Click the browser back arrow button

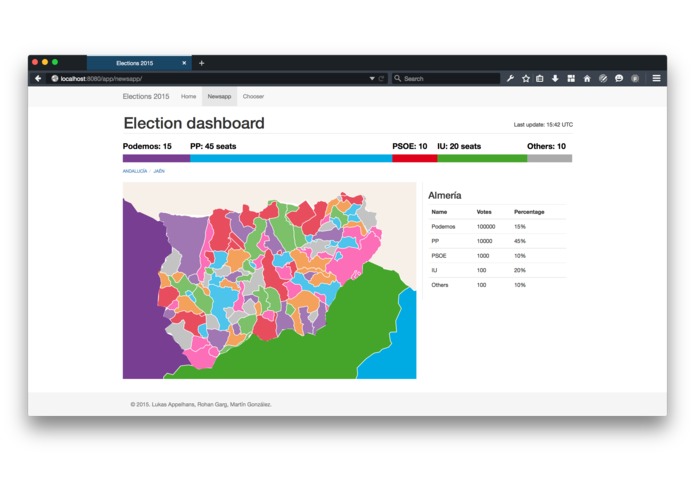coord(38,78)
